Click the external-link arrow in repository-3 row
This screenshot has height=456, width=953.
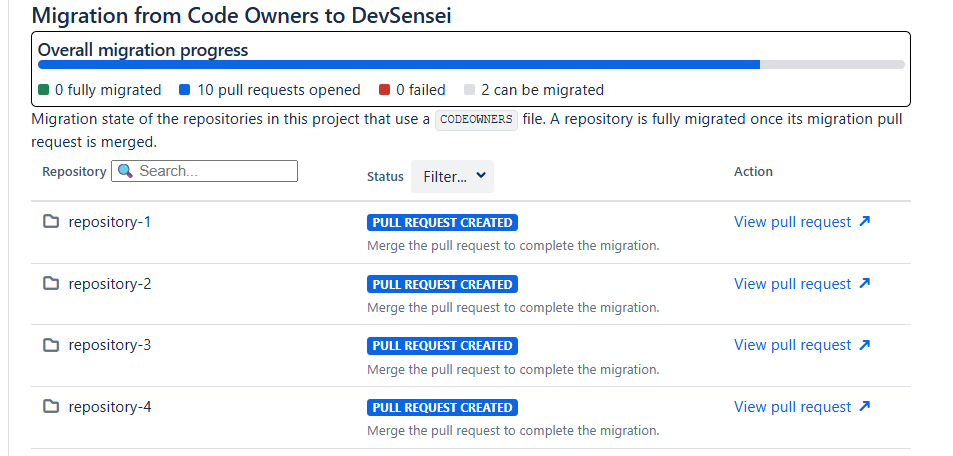pos(865,345)
